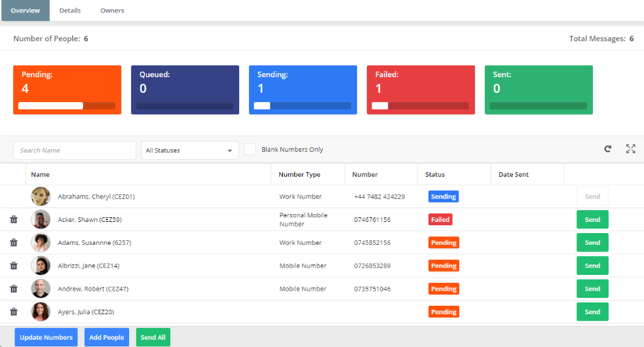
Task: Open the Owners tab
Action: 112,10
